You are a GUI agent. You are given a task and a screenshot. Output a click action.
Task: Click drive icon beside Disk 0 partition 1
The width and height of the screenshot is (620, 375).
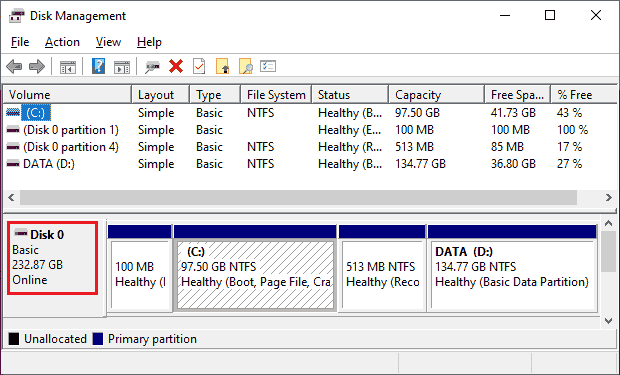pos(13,130)
